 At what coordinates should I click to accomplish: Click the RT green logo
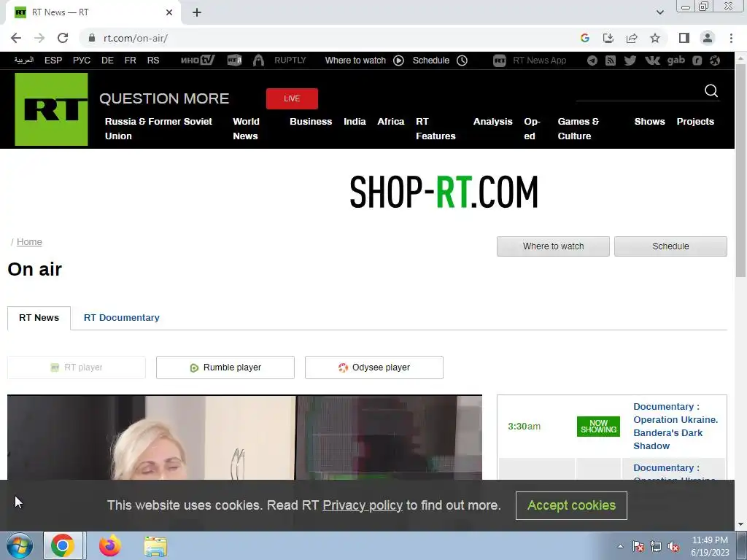52,109
